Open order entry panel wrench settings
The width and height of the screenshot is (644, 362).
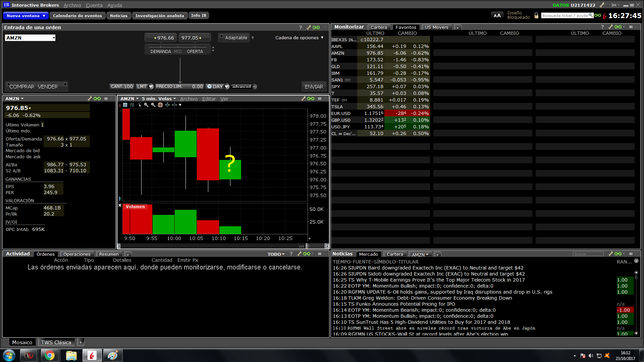(x=309, y=27)
